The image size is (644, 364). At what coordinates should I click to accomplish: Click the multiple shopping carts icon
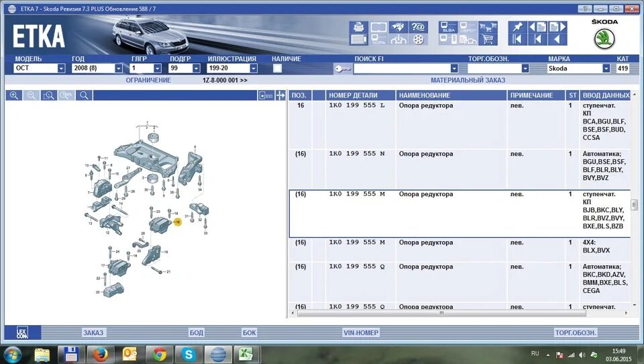(x=488, y=27)
